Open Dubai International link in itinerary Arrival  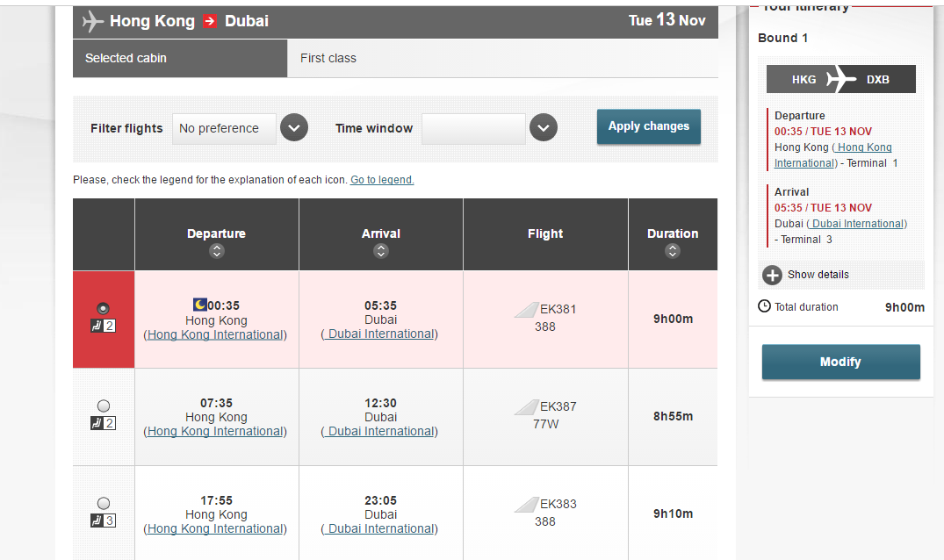(857, 224)
